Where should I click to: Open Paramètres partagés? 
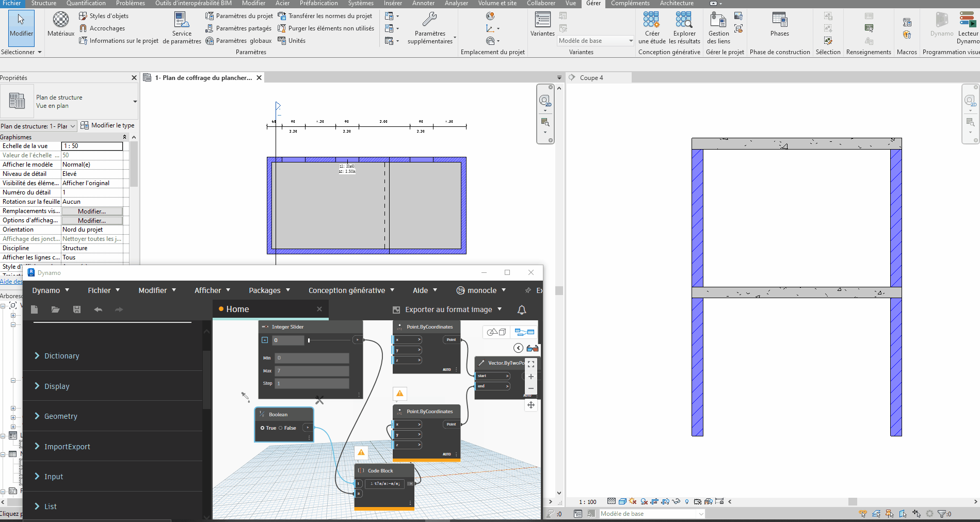[x=238, y=28]
